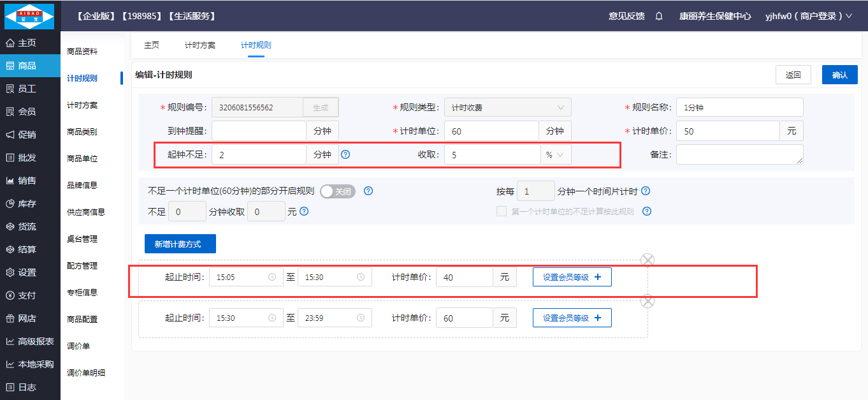Open 会员 in the left sidebar
This screenshot has width=868, height=400.
point(30,112)
